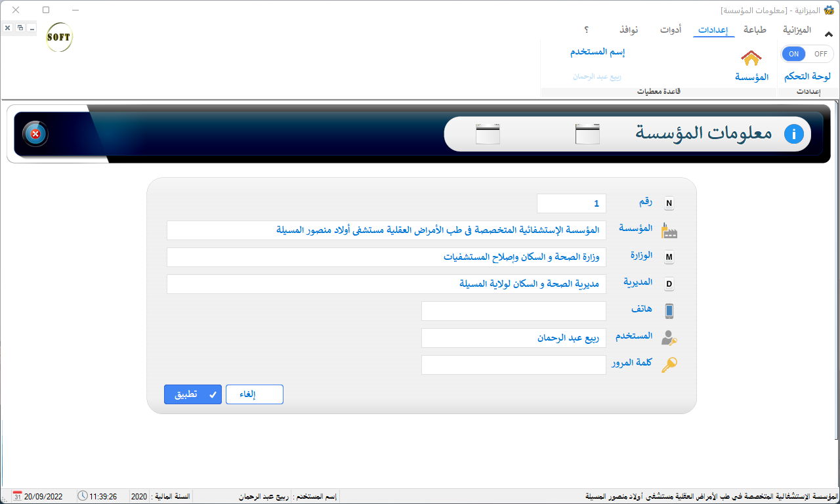Click the clock icon in status bar
840x504 pixels.
[82, 496]
